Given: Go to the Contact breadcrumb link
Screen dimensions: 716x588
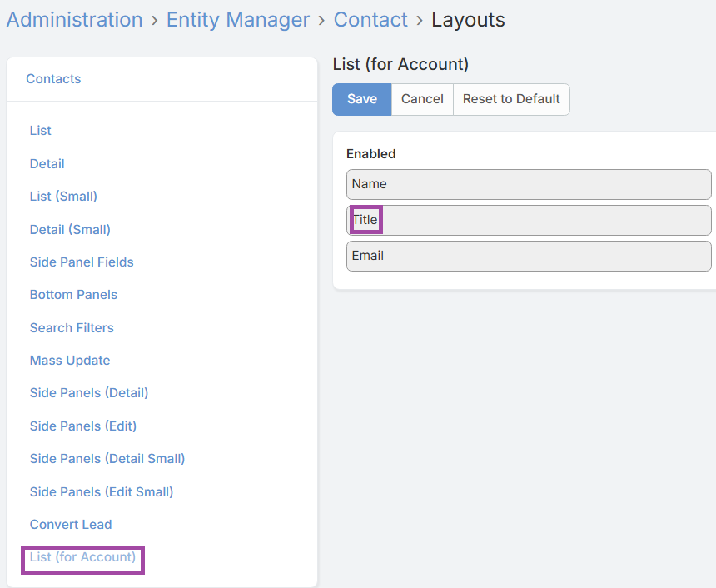Looking at the screenshot, I should pyautogui.click(x=370, y=20).
